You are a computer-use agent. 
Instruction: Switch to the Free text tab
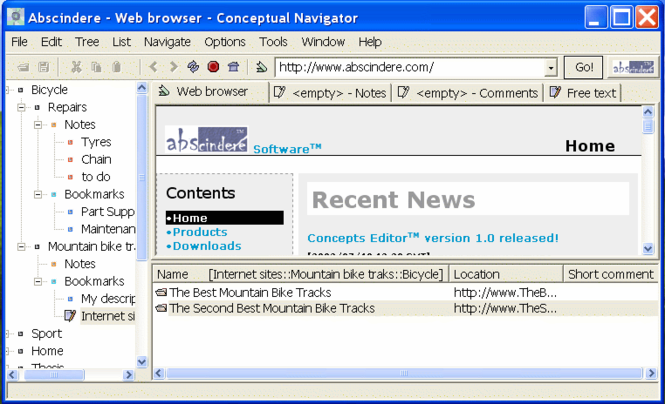point(583,93)
